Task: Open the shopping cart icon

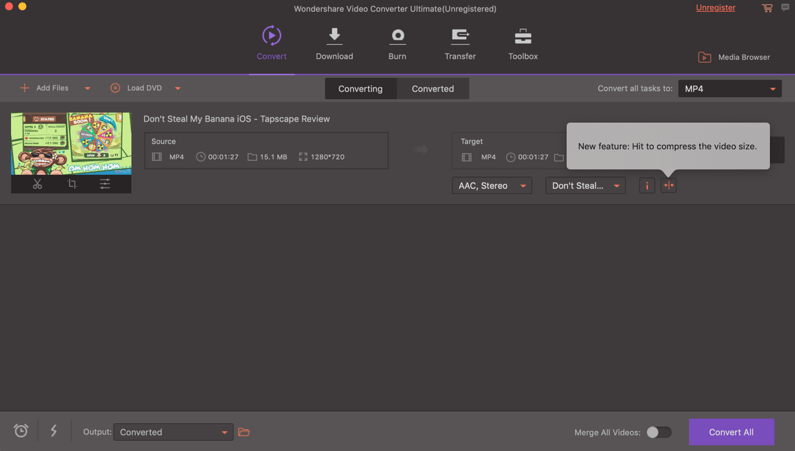Action: [767, 8]
